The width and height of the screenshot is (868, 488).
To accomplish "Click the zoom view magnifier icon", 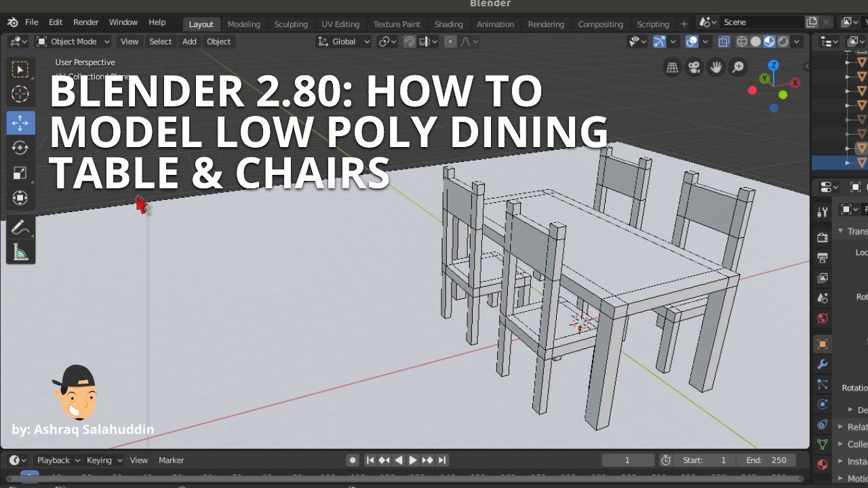I will [x=738, y=67].
